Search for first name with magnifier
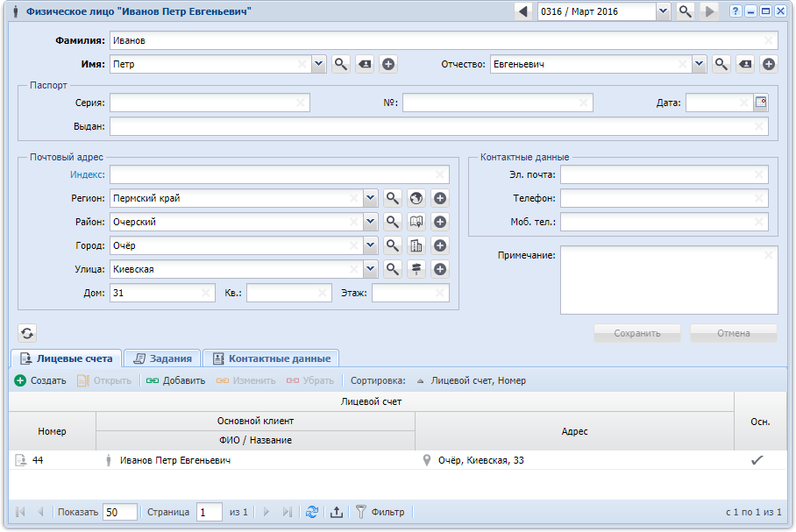 [341, 65]
